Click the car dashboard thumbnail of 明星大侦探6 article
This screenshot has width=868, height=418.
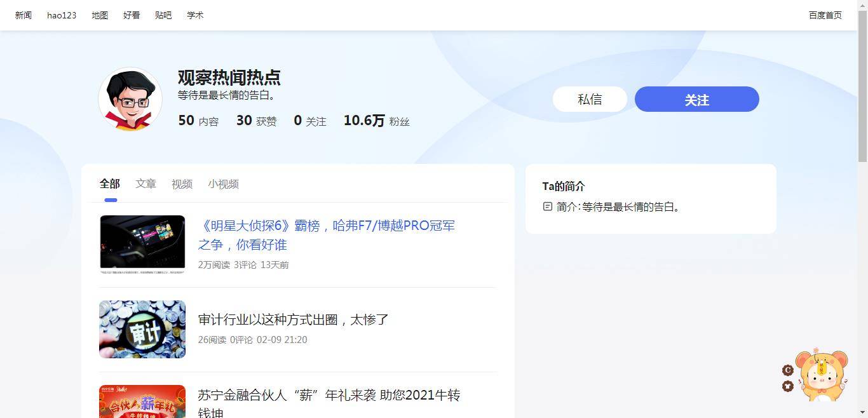coord(142,245)
